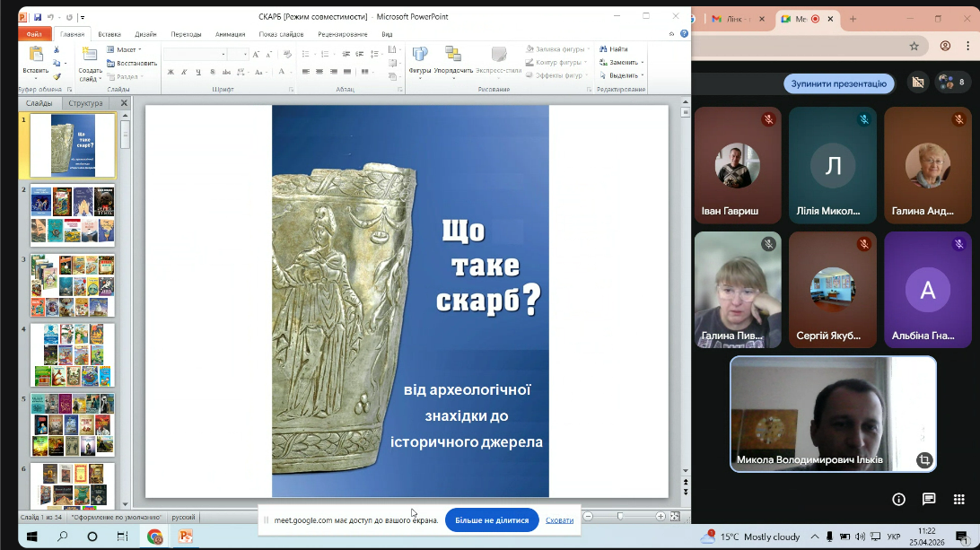Open Task View on taskbar
This screenshot has height=550, width=980.
(122, 537)
